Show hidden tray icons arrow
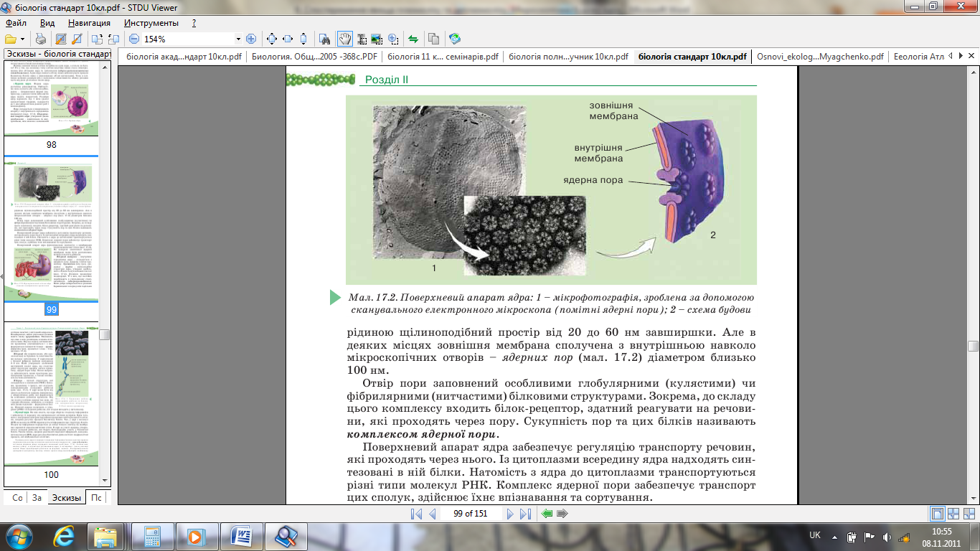 click(x=836, y=536)
